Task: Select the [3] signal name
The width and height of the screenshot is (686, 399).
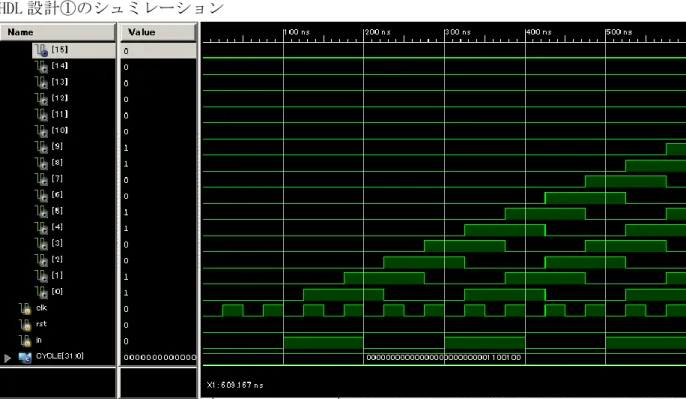Action: [x=57, y=243]
